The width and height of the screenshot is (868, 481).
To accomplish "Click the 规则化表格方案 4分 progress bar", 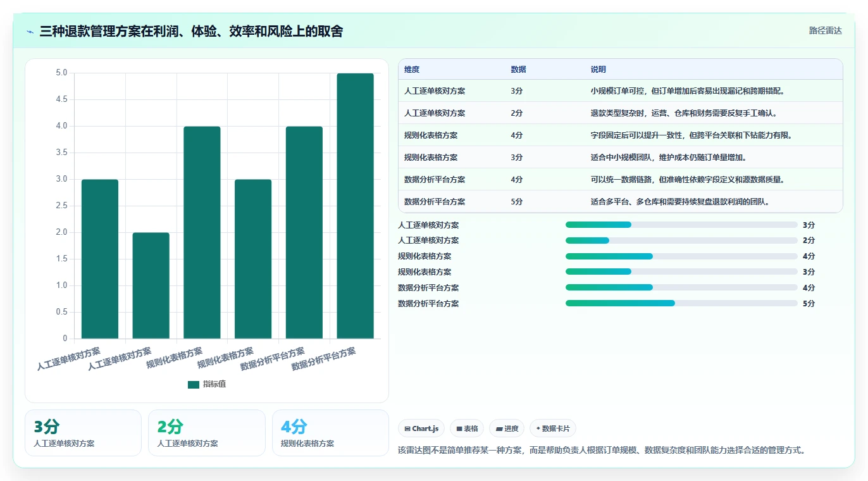I will [681, 256].
